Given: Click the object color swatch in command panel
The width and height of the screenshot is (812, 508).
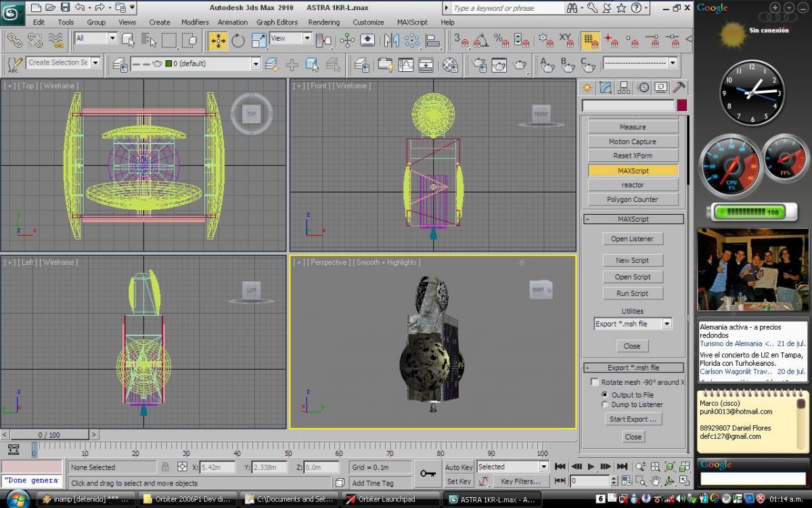Looking at the screenshot, I should [x=681, y=105].
